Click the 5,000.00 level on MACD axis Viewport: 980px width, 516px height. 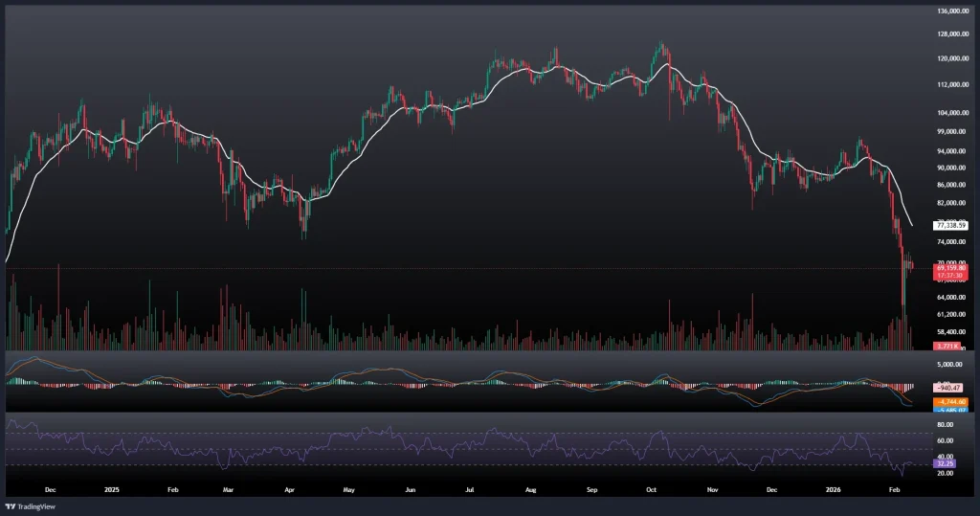[x=947, y=365]
